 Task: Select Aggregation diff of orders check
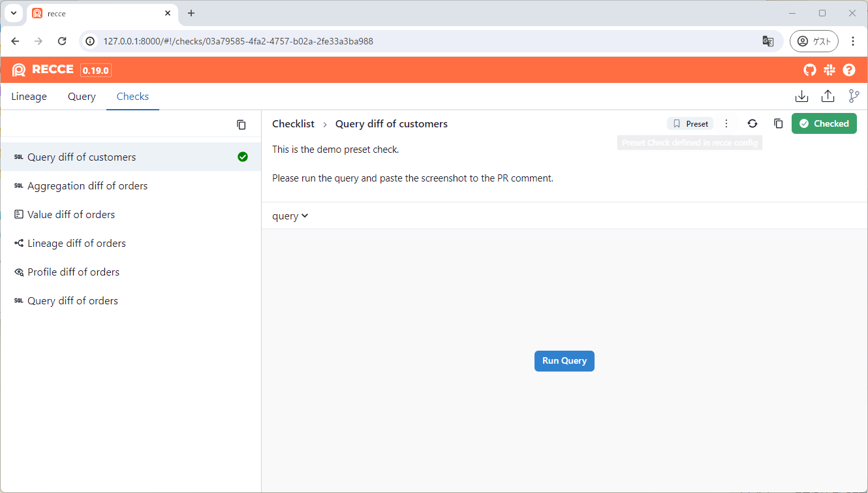tap(131, 186)
